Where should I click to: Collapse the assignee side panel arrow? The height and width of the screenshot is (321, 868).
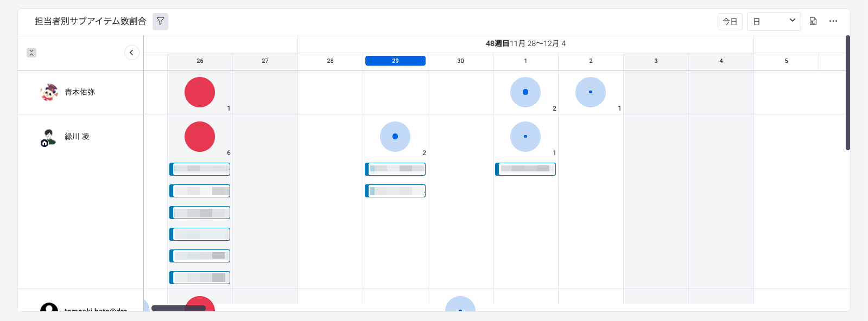coord(131,53)
